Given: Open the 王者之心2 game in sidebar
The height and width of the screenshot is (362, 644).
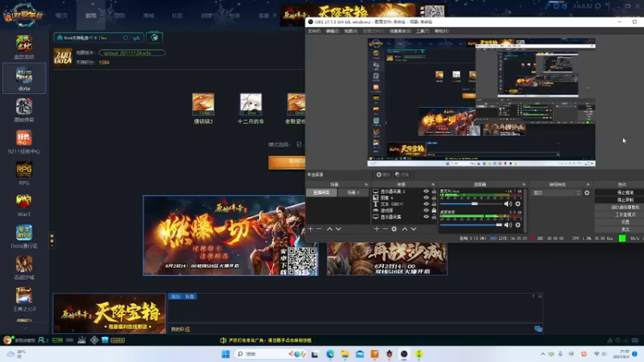Looking at the screenshot, I should (24, 299).
